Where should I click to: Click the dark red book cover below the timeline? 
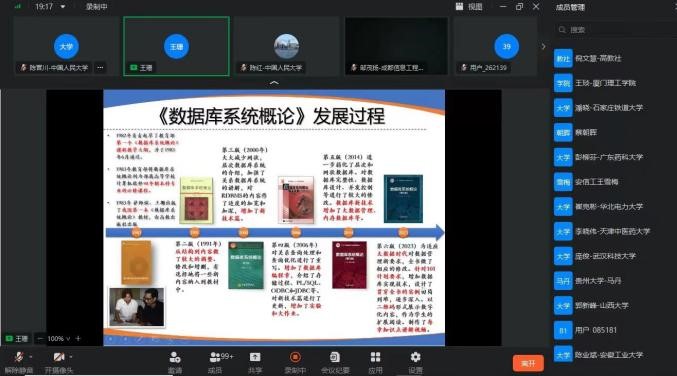[349, 265]
